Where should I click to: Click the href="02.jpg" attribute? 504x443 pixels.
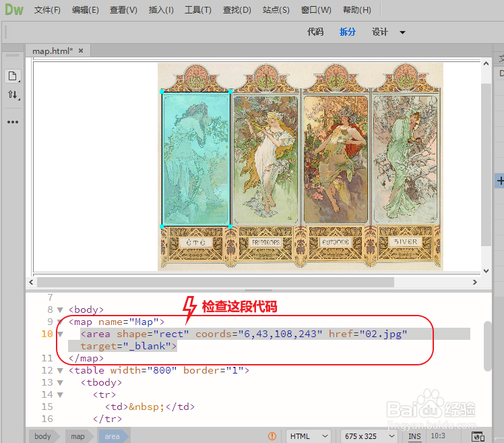368,334
